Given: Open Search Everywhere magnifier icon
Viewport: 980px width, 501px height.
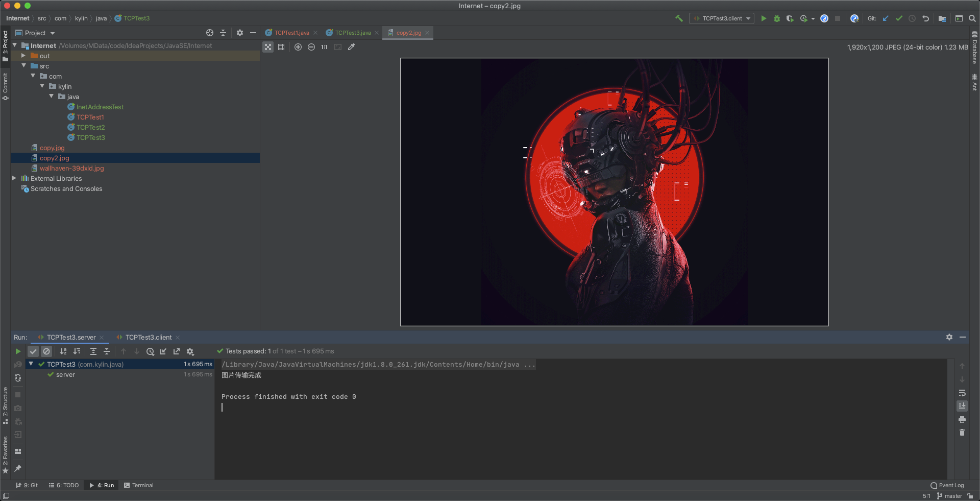Looking at the screenshot, I should point(972,18).
